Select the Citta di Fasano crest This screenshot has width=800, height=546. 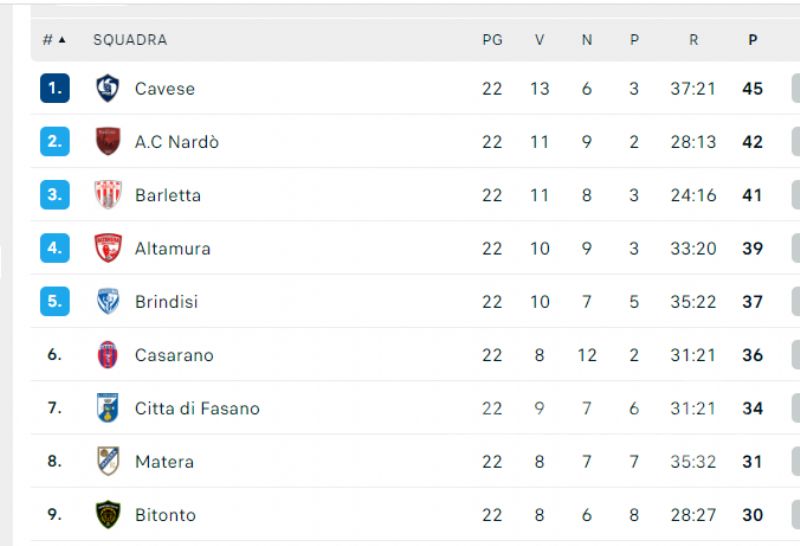click(108, 408)
